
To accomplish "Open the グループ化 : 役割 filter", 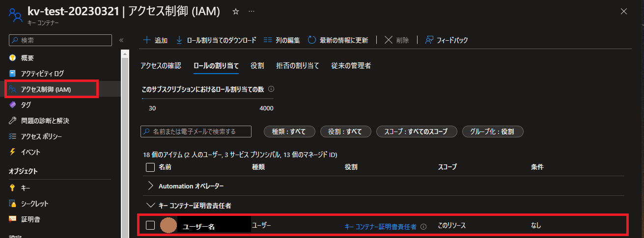I will (493, 132).
